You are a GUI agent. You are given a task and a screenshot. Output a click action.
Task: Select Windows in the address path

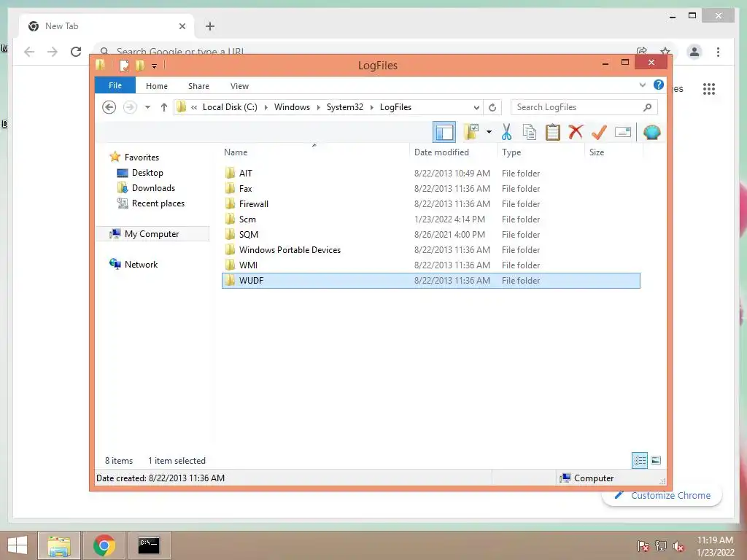[292, 107]
